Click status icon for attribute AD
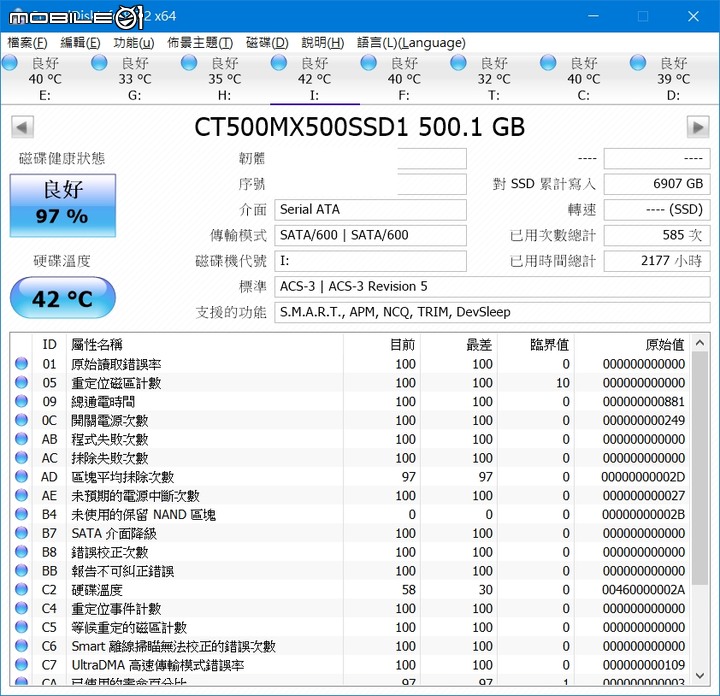 tap(21, 477)
